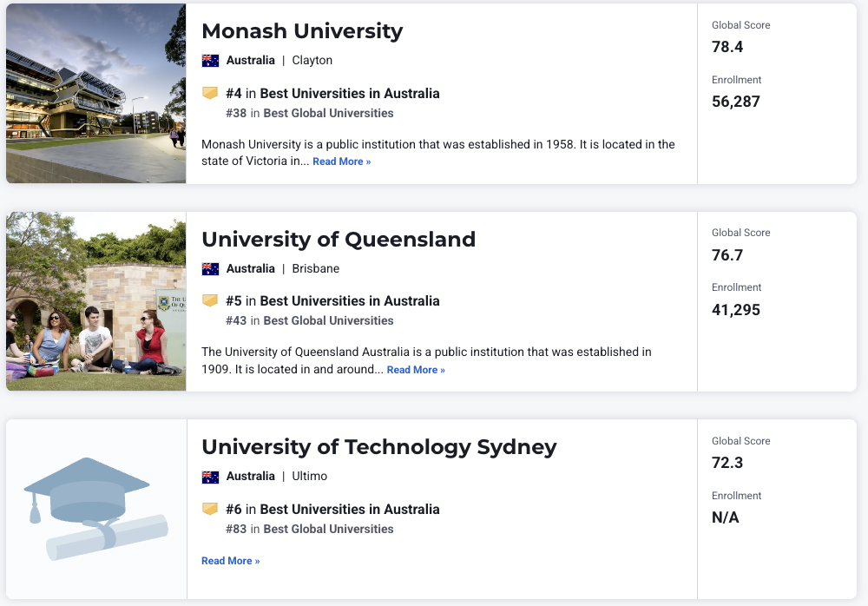Click #6 in Best Universities in Australia
This screenshot has width=868, height=606.
coord(332,510)
